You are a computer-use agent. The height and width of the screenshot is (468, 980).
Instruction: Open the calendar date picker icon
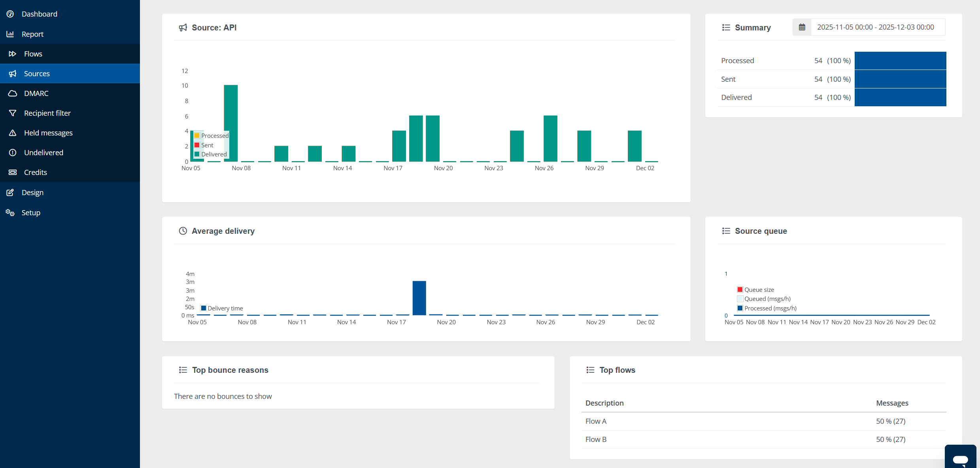click(802, 27)
